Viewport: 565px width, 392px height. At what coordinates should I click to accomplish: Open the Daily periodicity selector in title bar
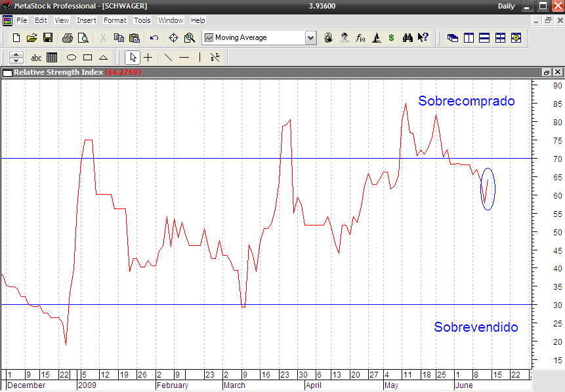point(507,6)
